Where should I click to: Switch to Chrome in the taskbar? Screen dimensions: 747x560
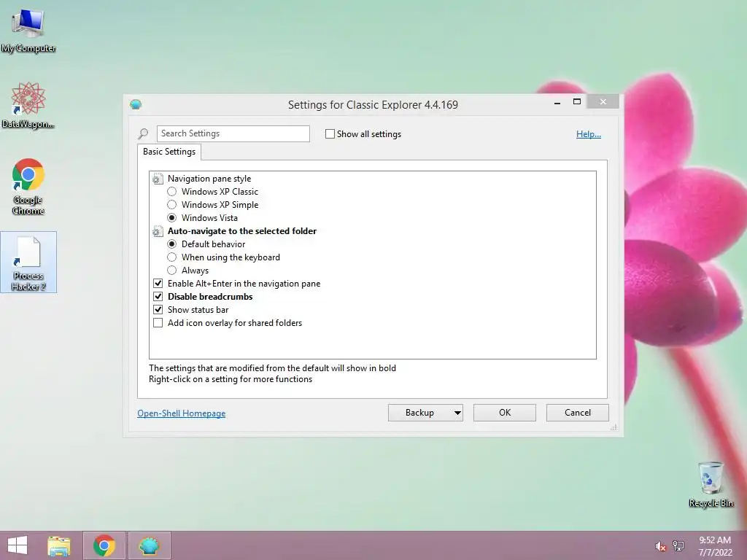pyautogui.click(x=104, y=545)
